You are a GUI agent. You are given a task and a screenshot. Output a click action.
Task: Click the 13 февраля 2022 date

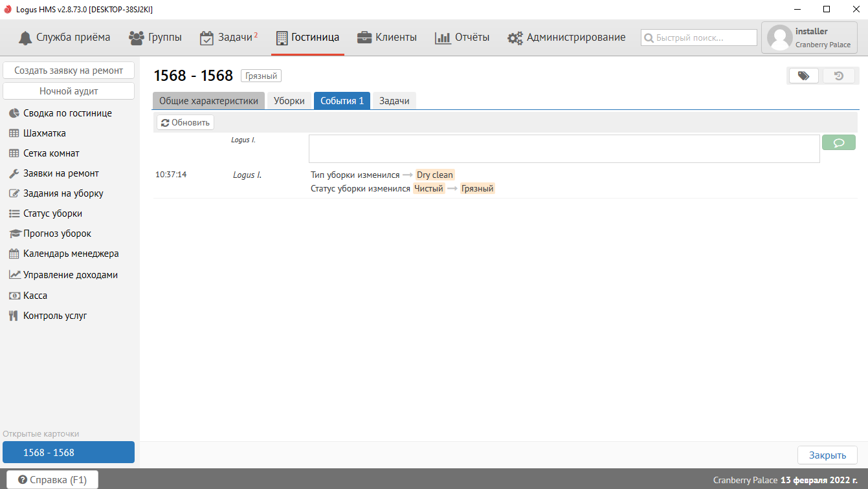(819, 480)
